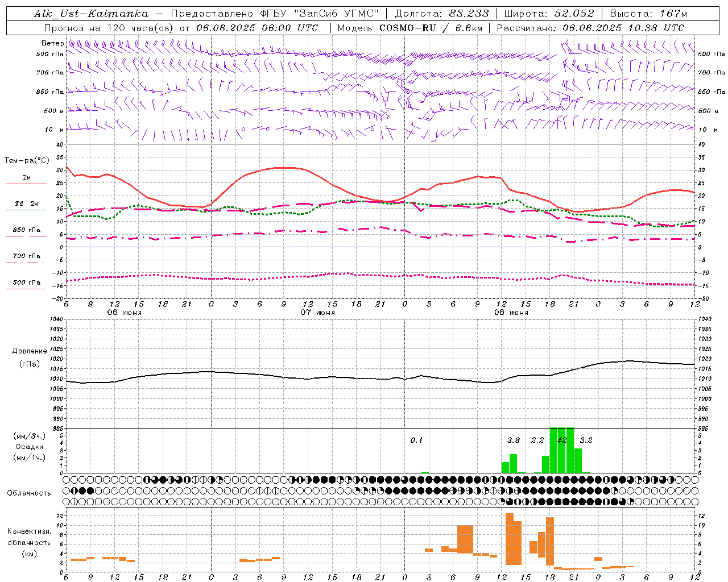Screen dimensions: 728x582
Task: Click the 3.2 precipitation total
Action: tap(586, 440)
